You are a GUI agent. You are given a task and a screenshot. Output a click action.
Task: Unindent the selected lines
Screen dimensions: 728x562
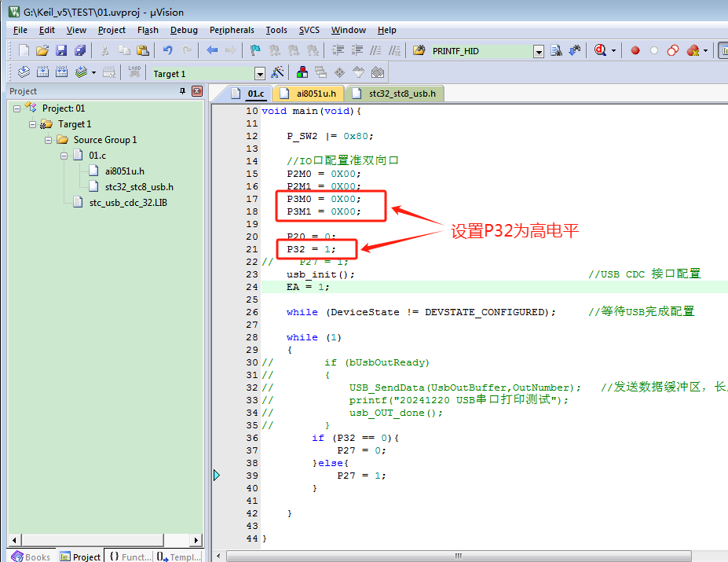tap(357, 50)
